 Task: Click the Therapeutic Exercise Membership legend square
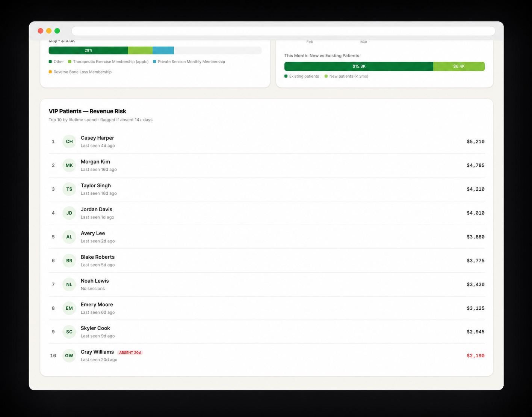click(70, 62)
